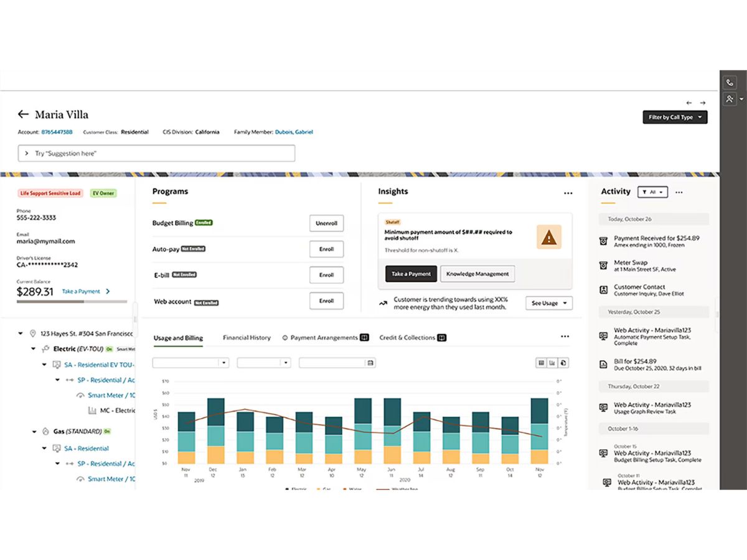Collapse the Gas (STANDARD) tree node
Viewport: 747px width, 560px height.
pos(34,431)
